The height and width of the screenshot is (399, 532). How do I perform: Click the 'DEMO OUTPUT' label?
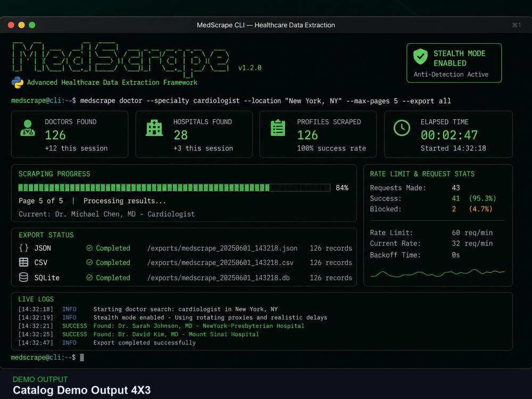pos(40,379)
